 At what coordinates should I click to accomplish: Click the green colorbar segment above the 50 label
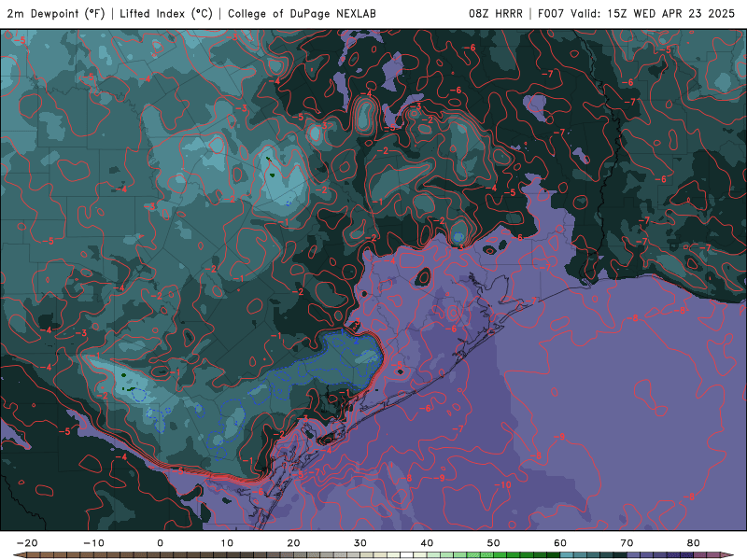[500, 555]
